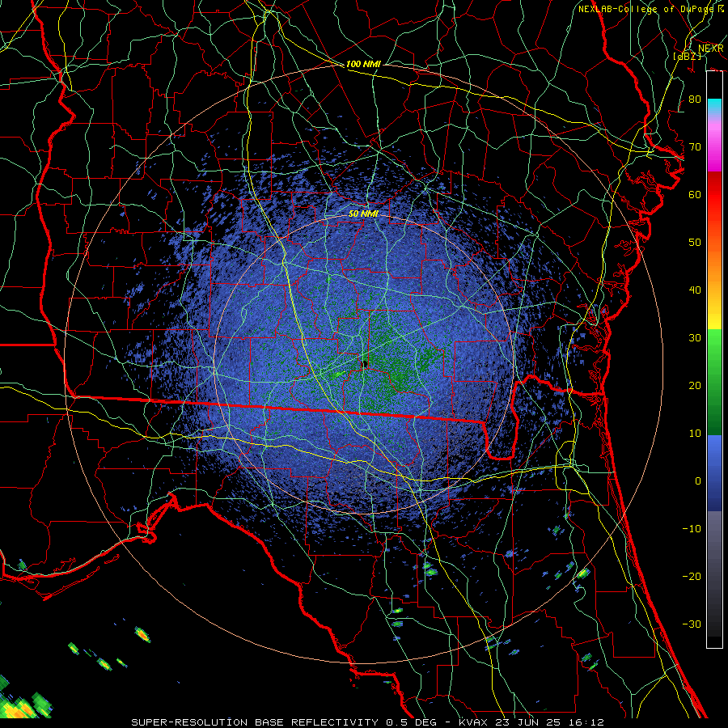Click the 50 value on dBZ scale
The height and width of the screenshot is (728, 728).
pos(695,243)
